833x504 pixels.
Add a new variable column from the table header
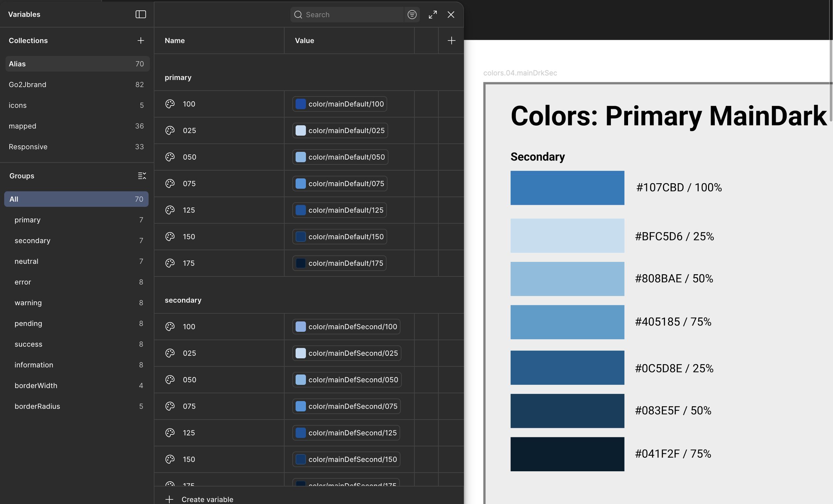tap(451, 40)
